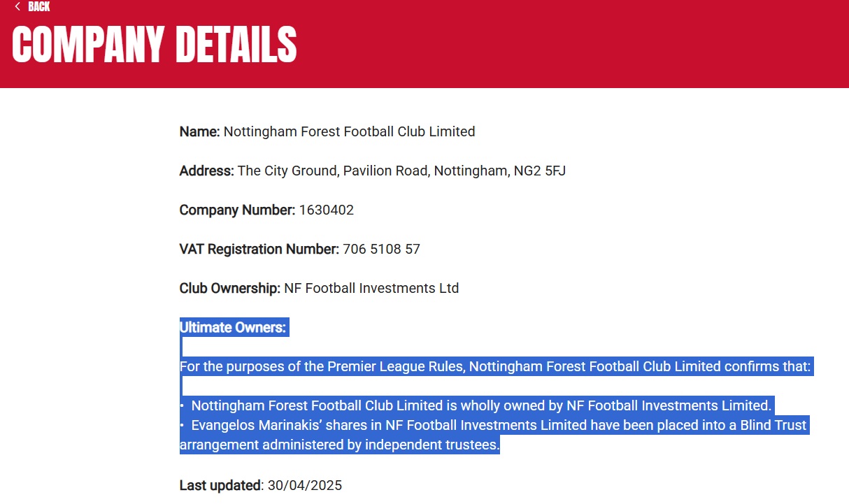849x504 pixels.
Task: Click the bold Name: label
Action: click(200, 131)
